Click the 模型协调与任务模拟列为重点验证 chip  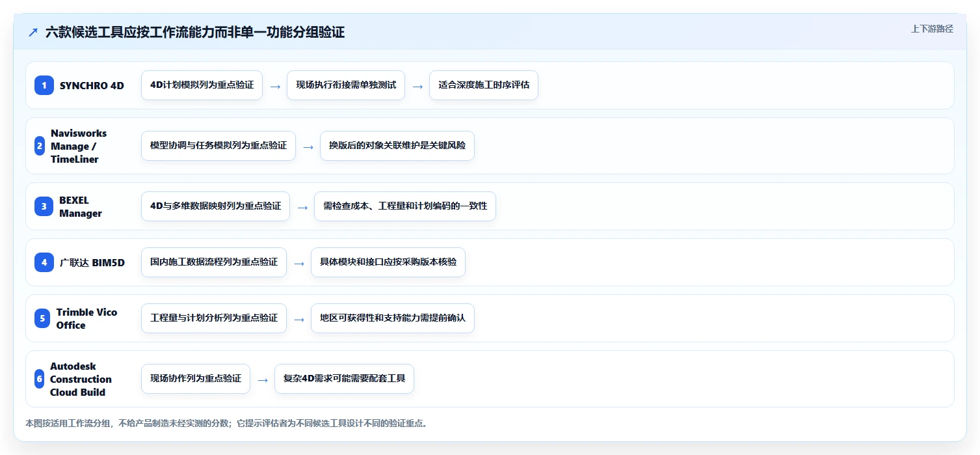click(219, 146)
